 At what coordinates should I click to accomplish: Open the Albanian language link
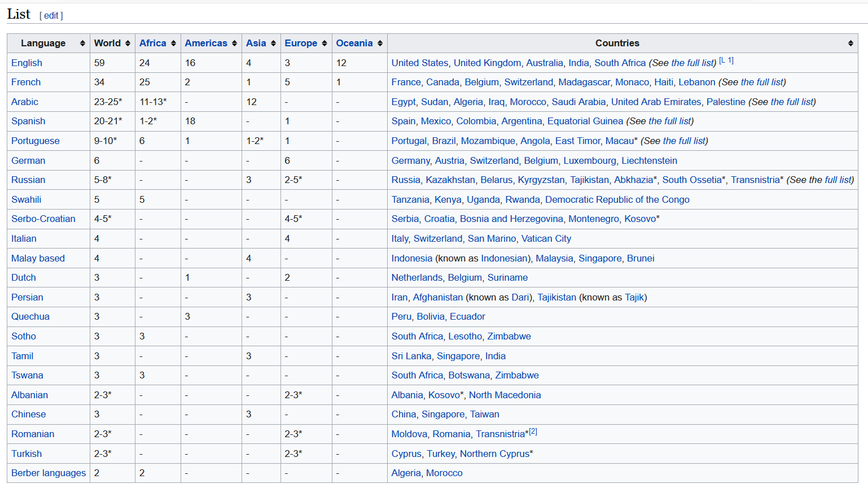[29, 395]
